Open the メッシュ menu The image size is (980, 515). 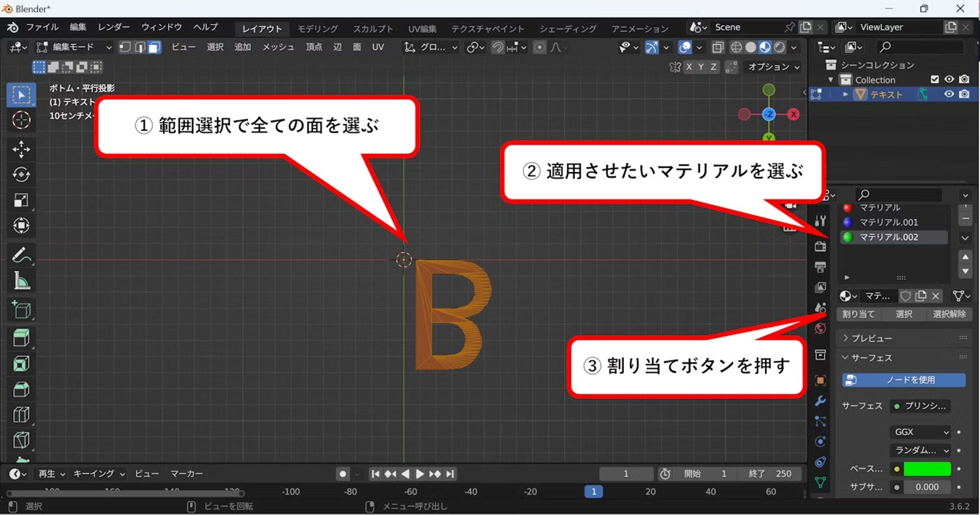pos(278,47)
